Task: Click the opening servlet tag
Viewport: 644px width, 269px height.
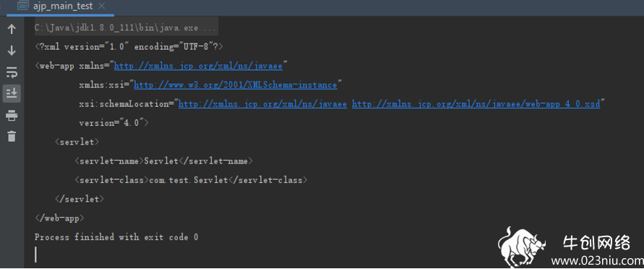Action: point(77,142)
